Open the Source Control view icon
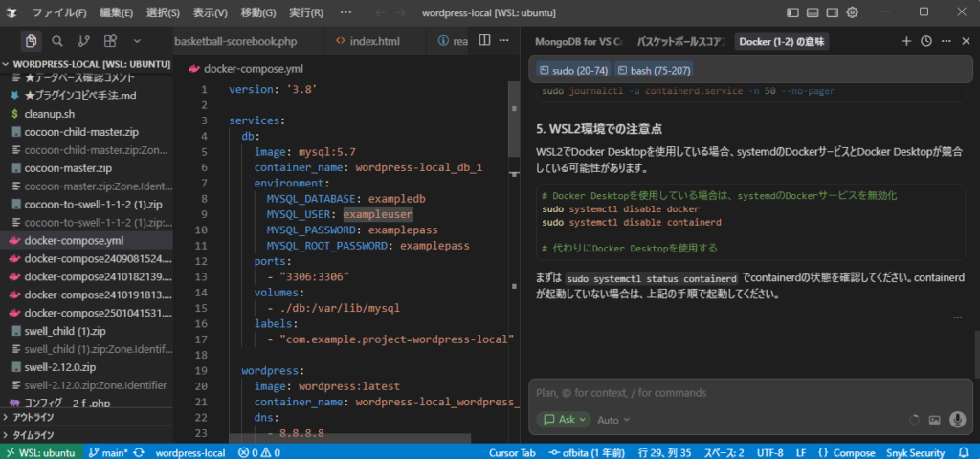Viewport: 980px width, 459px height. pos(83,41)
